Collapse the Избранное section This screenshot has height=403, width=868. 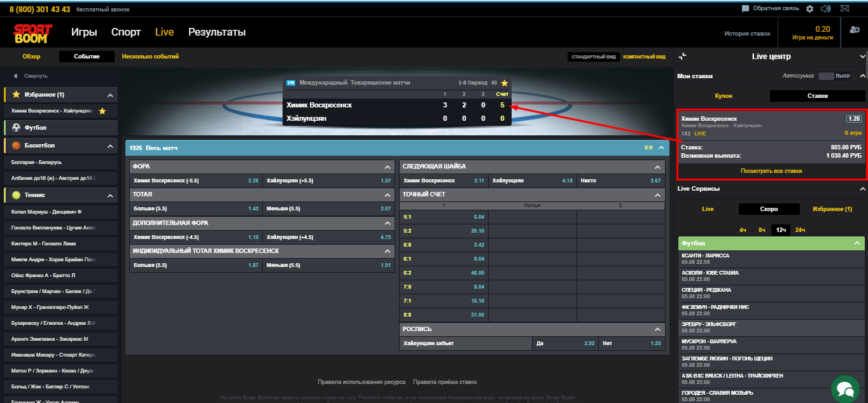coord(110,95)
